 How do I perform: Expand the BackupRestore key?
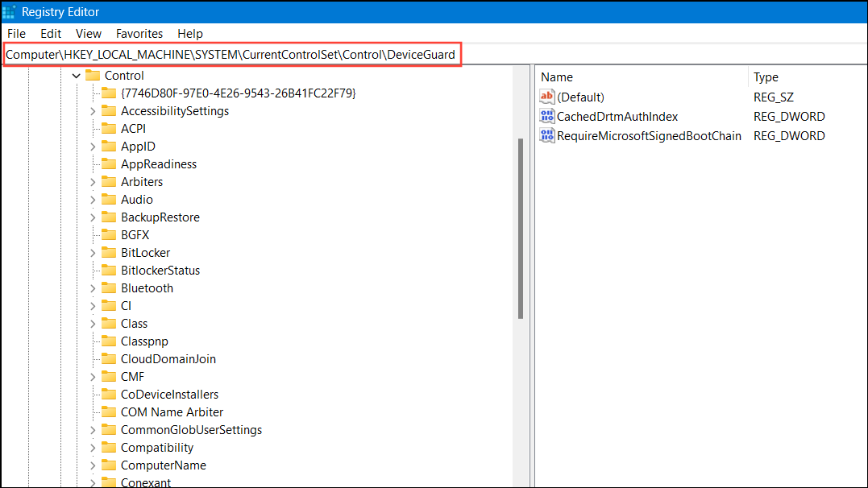[93, 217]
